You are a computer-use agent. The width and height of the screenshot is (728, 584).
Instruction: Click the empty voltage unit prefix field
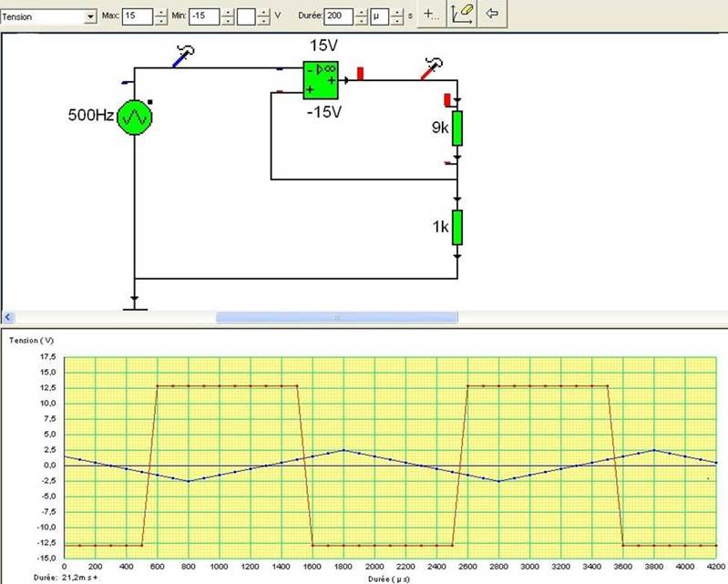(x=246, y=16)
